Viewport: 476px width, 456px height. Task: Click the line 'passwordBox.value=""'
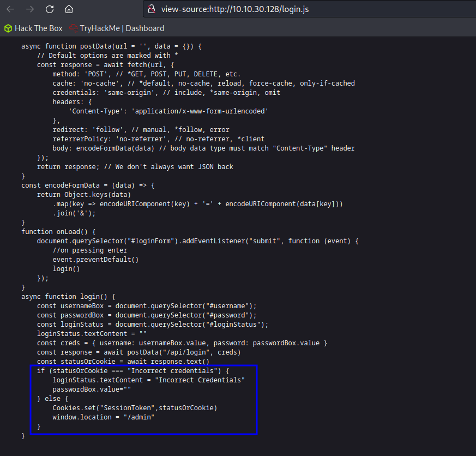pyautogui.click(x=92, y=389)
